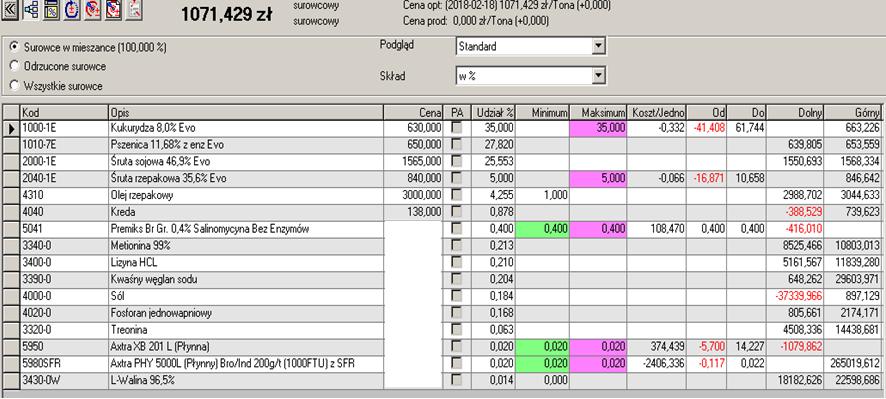Select the Wszystkie surowce radio option

click(14, 86)
